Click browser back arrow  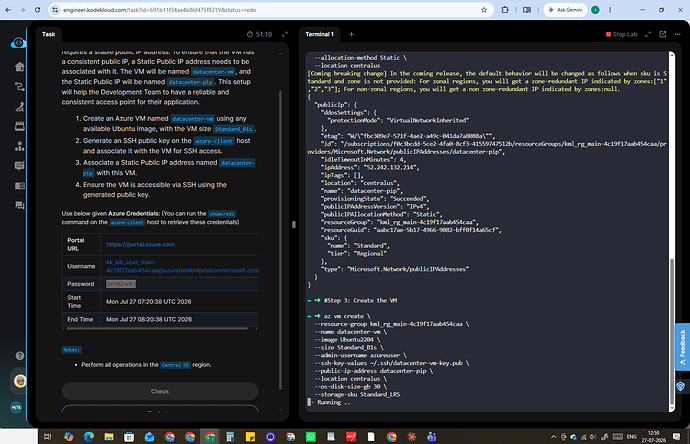click(8, 10)
